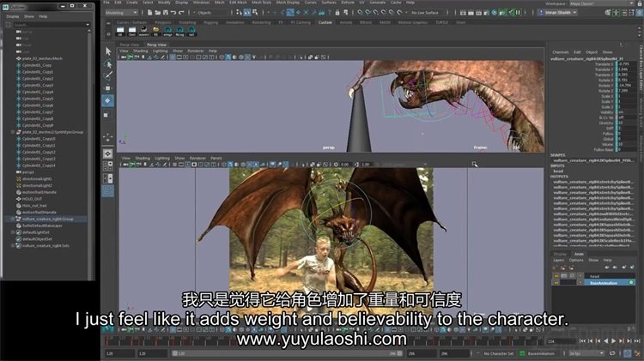Toggle BaseAnimation layer active green dot
This screenshot has width=644, height=361.
click(631, 283)
